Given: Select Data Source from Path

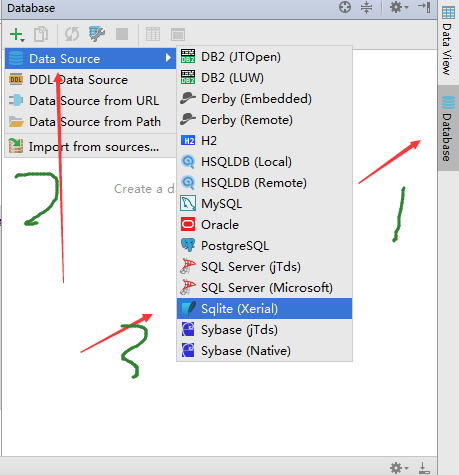Looking at the screenshot, I should [90, 122].
